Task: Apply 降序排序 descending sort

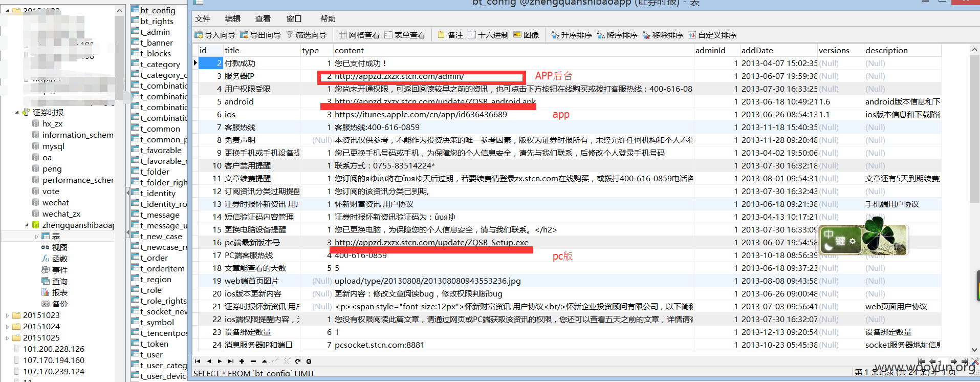Action: (x=617, y=35)
